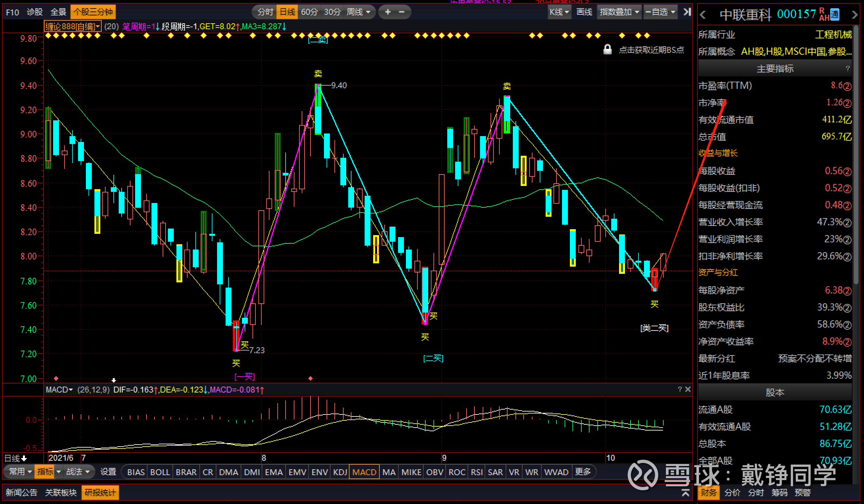The height and width of the screenshot is (504, 864).
Task: Click info icon beside 资产负债率 58.6%
Action: coord(847,325)
